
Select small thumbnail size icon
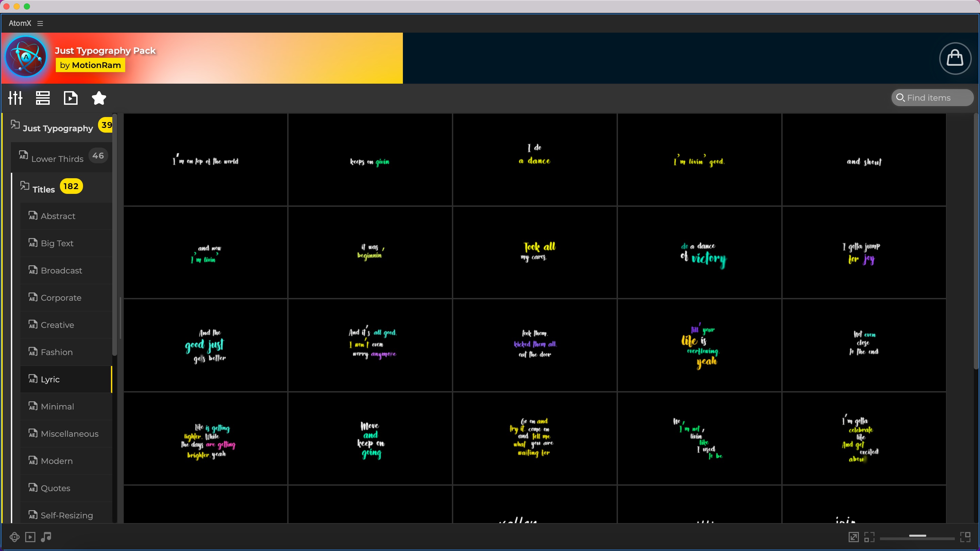tap(869, 537)
